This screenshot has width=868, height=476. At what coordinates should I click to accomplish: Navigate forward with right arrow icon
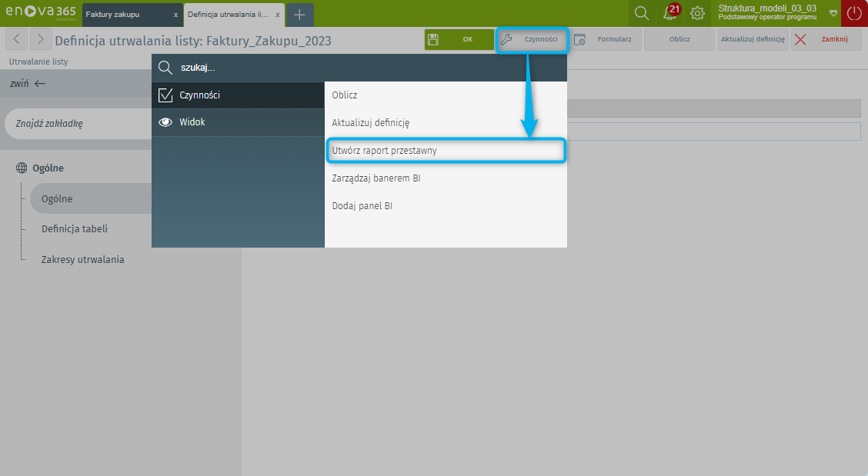point(41,40)
